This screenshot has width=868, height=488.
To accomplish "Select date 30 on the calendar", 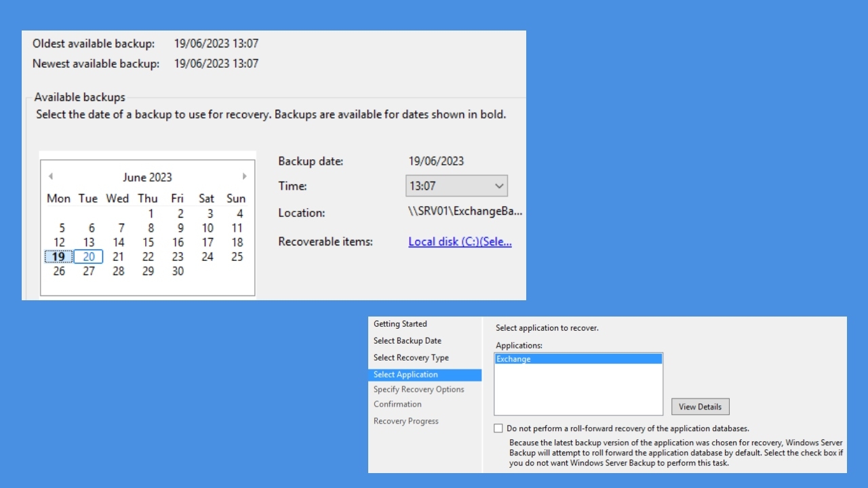I will 177,271.
